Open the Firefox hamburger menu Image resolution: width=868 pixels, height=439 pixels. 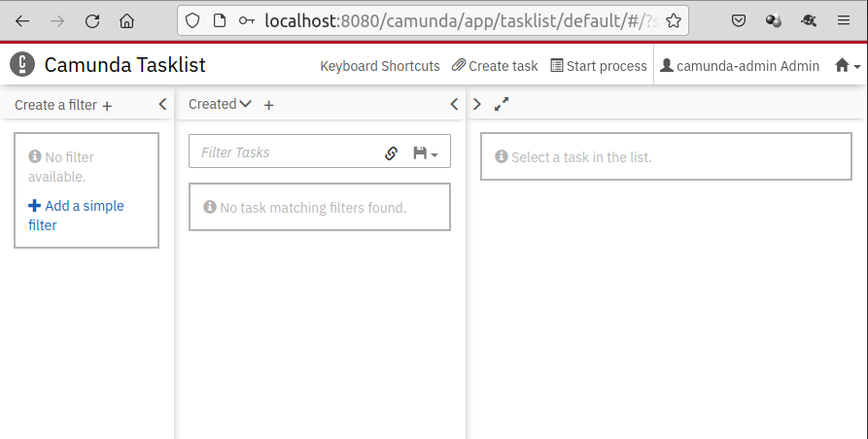click(x=844, y=20)
